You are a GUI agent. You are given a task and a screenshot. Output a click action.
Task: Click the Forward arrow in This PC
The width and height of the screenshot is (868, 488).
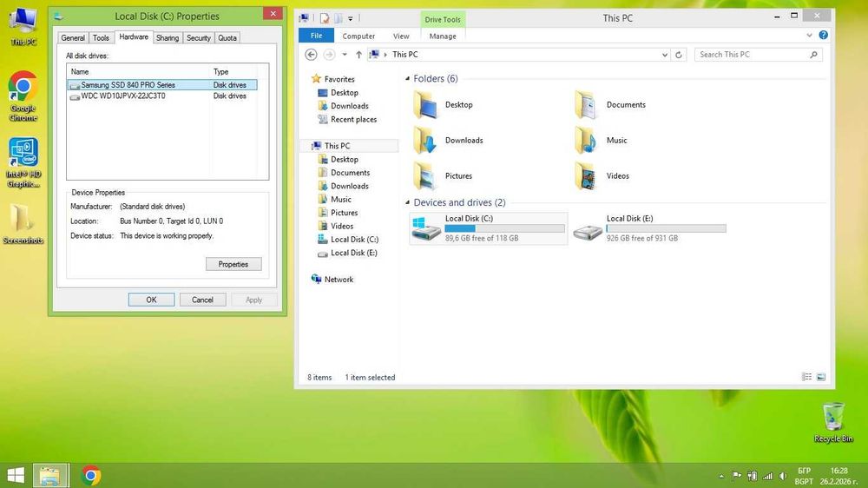pyautogui.click(x=329, y=55)
